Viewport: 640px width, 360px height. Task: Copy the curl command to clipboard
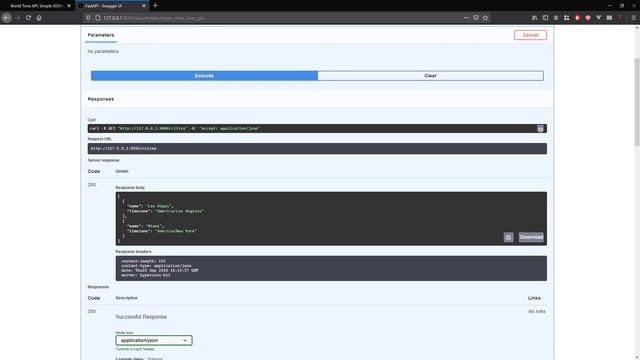click(540, 129)
